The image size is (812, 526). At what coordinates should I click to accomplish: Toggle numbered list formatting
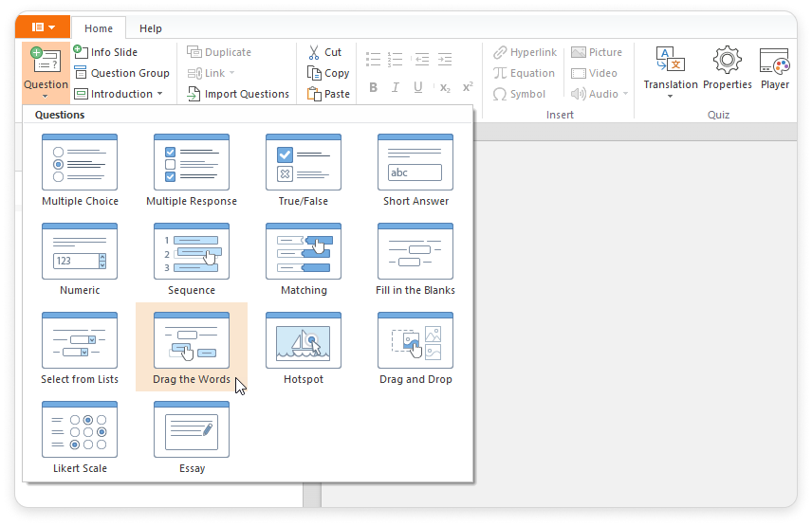[x=396, y=59]
